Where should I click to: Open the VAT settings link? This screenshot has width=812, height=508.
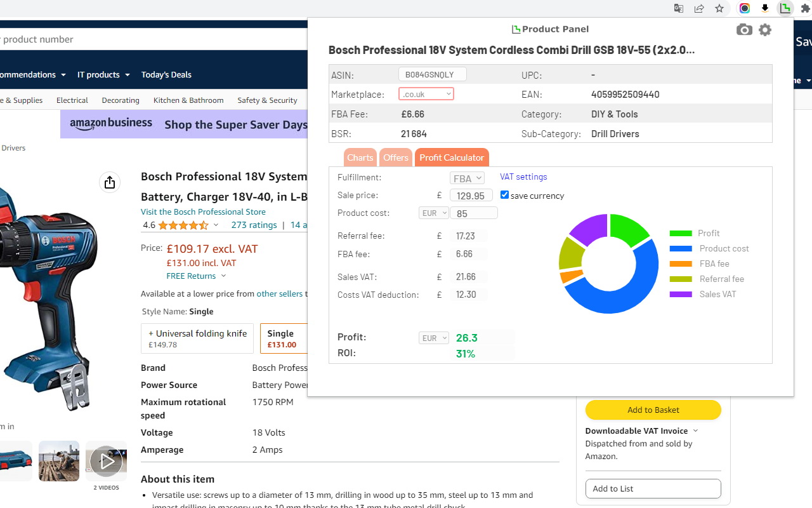coord(523,177)
